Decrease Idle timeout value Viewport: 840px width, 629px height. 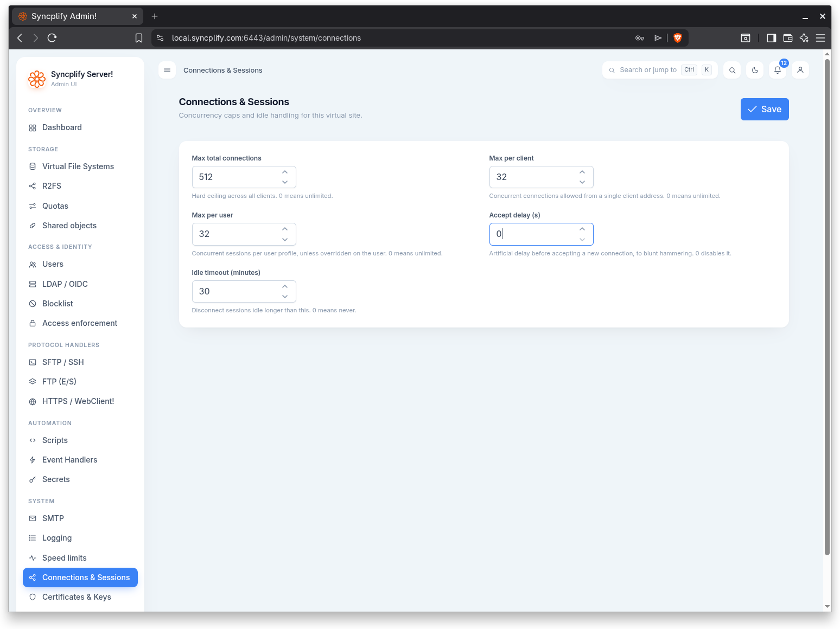(285, 297)
